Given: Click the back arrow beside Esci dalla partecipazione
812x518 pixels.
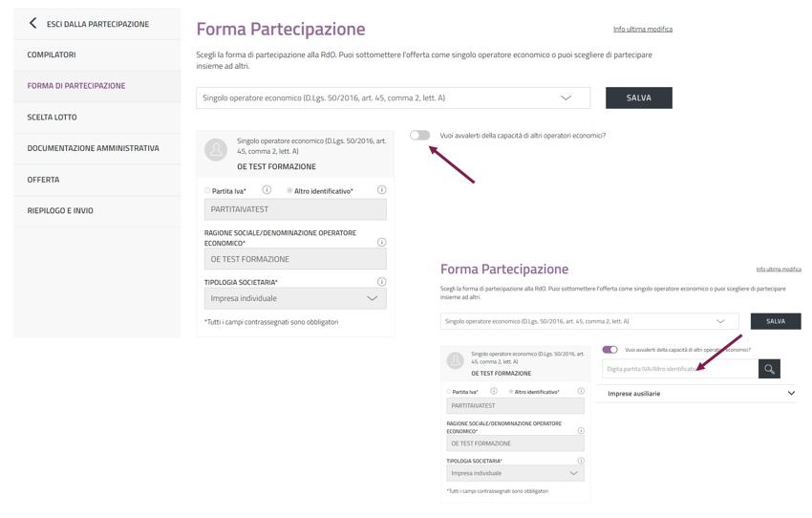Looking at the screenshot, I should click(33, 23).
